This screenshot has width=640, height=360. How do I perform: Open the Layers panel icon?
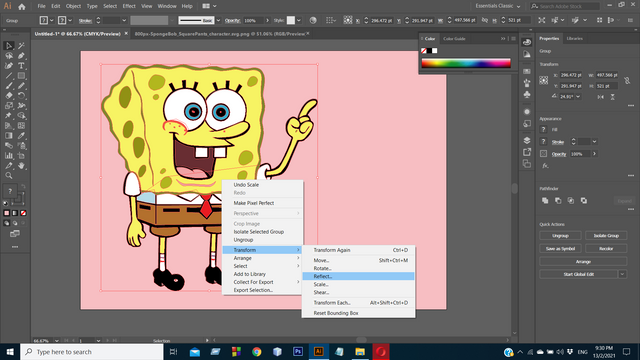pyautogui.click(x=527, y=140)
